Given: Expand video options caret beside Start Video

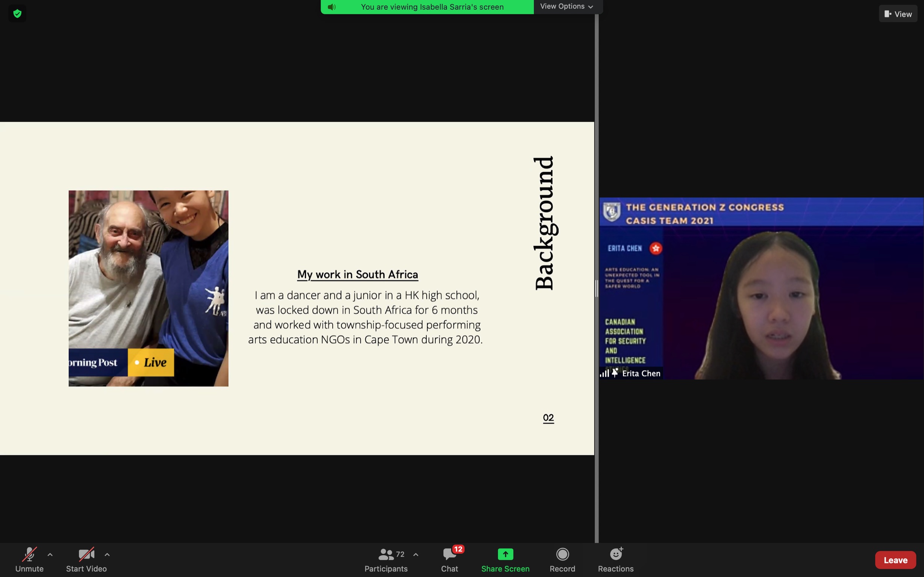Looking at the screenshot, I should (x=107, y=554).
